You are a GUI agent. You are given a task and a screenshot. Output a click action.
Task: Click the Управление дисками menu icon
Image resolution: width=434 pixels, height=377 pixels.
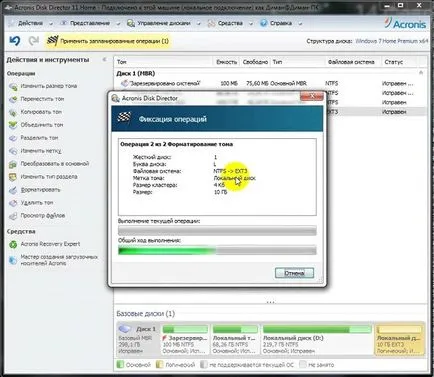(x=131, y=23)
